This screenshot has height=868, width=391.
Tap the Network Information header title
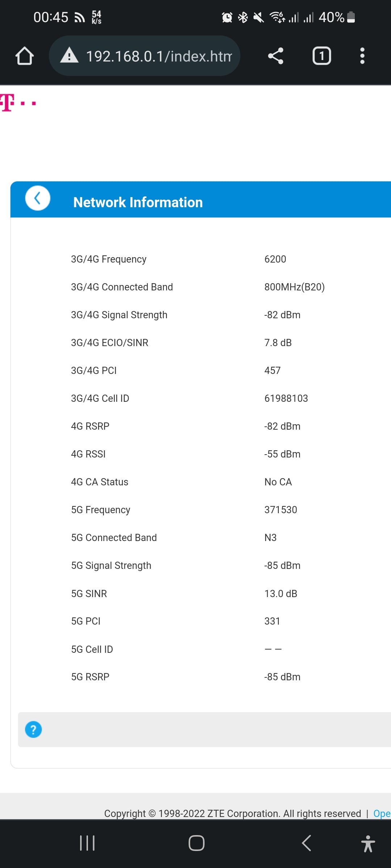point(138,203)
